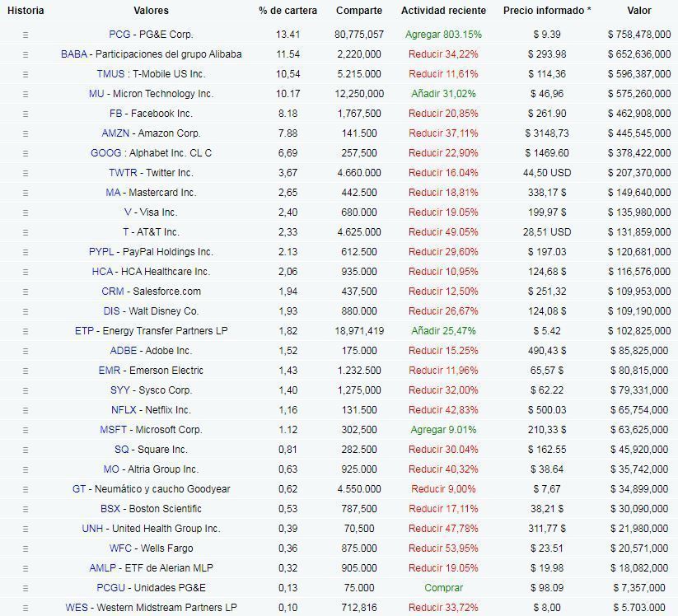Viewport: 678px width, 616px height.
Task: Open the history icon for the EMR row
Action: coord(26,371)
